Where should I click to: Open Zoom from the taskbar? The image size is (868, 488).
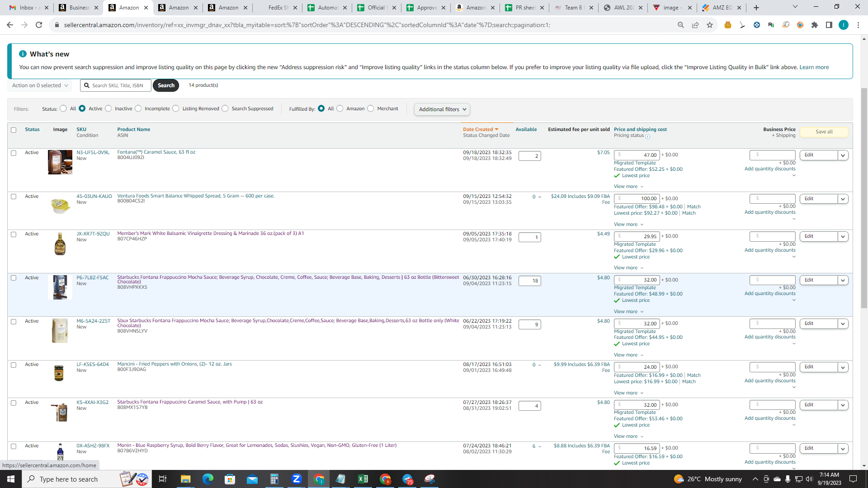(x=296, y=479)
